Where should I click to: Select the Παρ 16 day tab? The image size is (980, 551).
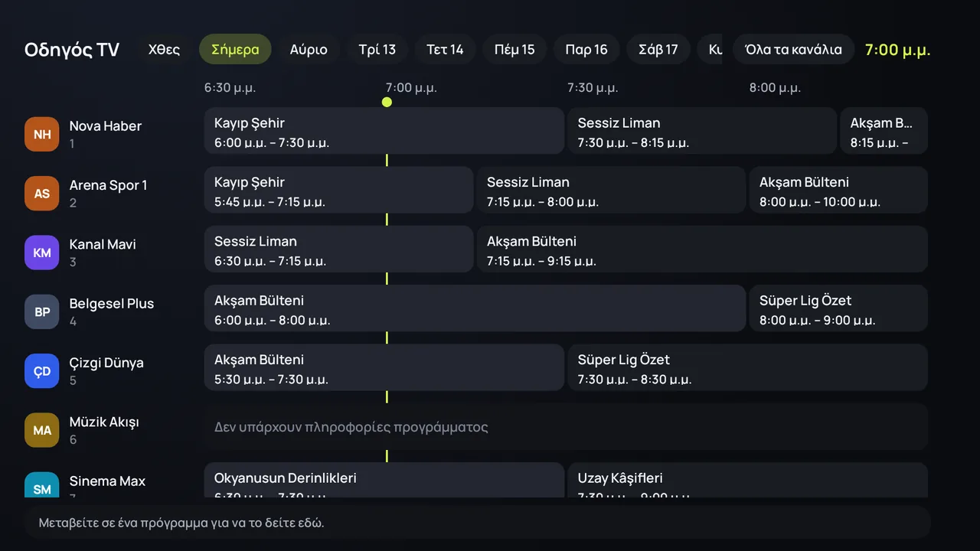tap(586, 50)
